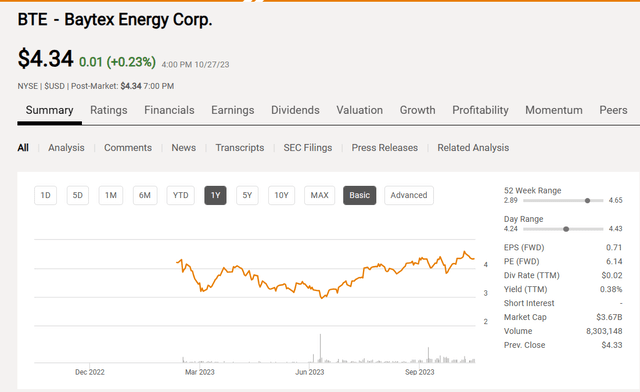Click the BTE - Baytex Energy Corp. title
The width and height of the screenshot is (640, 392).
click(115, 20)
